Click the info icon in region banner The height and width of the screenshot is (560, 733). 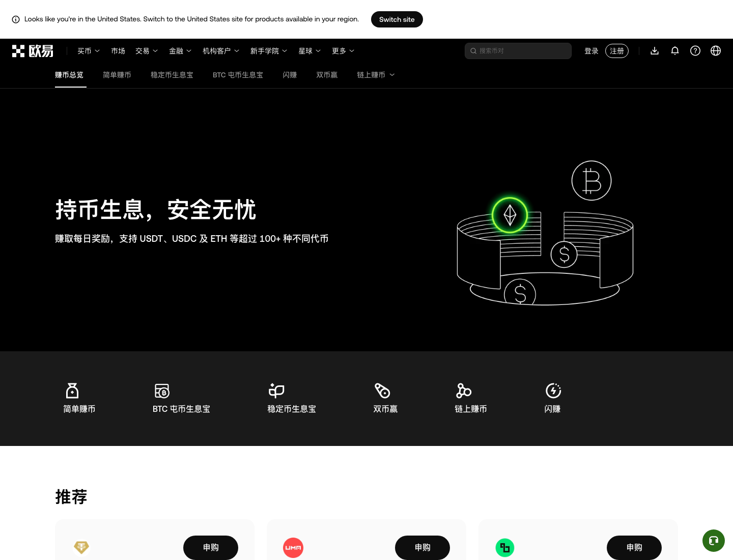pos(16,19)
